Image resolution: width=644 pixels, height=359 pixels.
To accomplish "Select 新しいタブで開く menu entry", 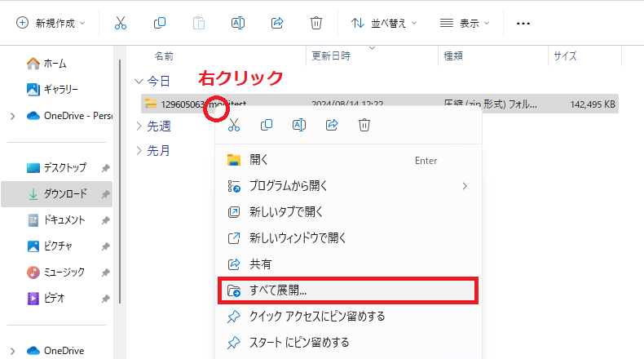I will 348,212.
